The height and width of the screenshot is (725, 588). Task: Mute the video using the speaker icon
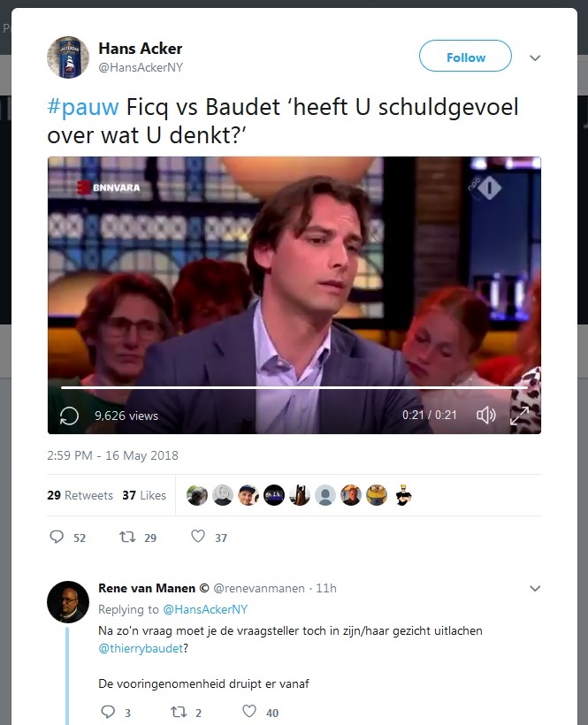(x=485, y=416)
